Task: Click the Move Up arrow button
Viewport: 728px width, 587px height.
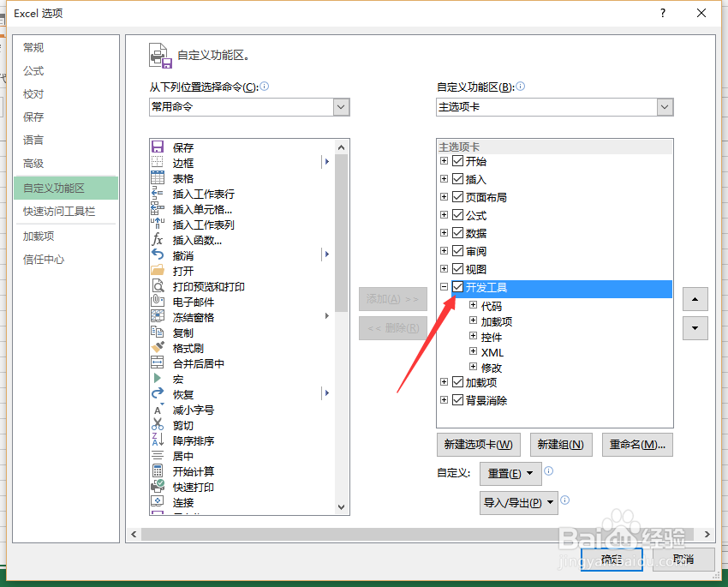Action: [695, 299]
